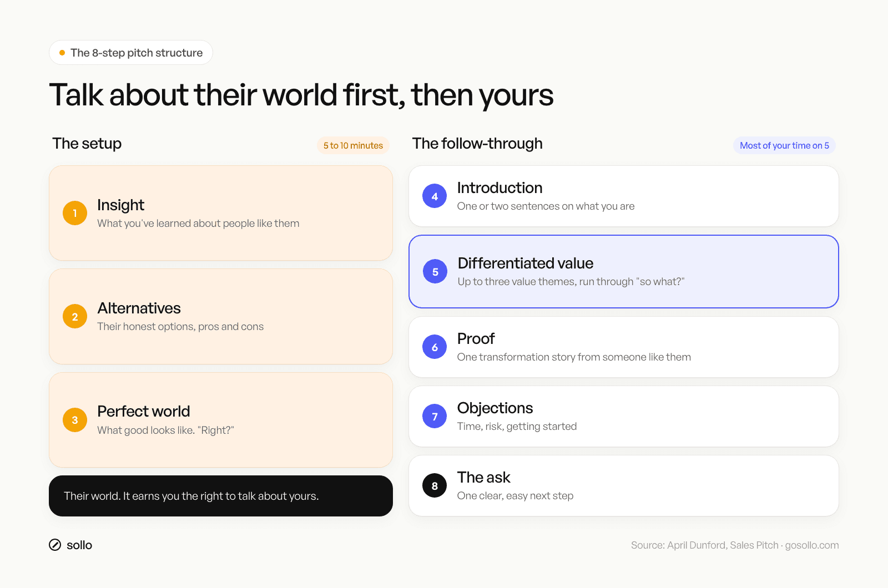The image size is (888, 588).
Task: Click the blue number 4 circle
Action: tap(435, 196)
